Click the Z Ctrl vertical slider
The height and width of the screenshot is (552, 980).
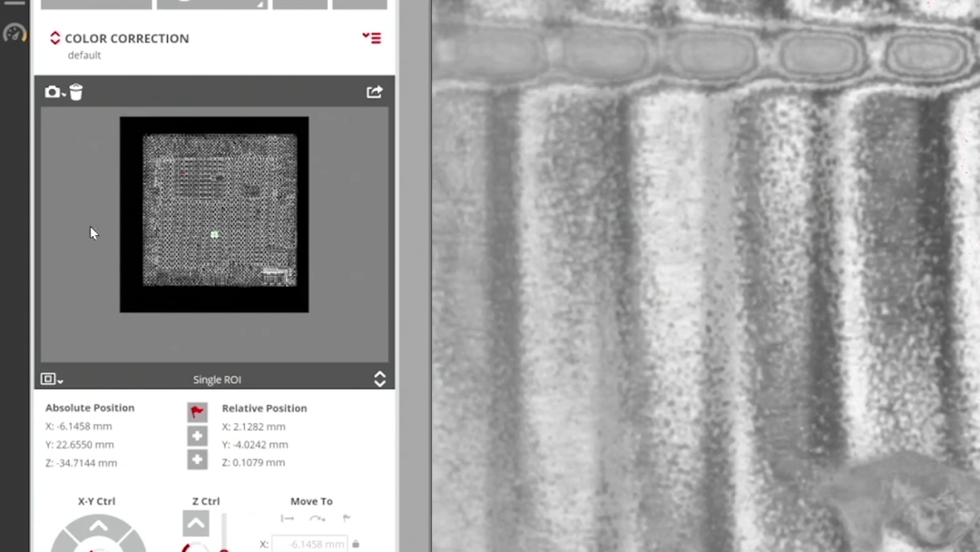tap(224, 533)
